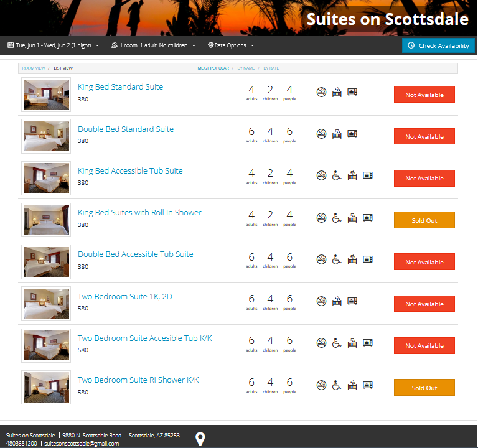Open King Bed Suites with Roll In Shower link
This screenshot has width=478, height=448.
tap(139, 213)
